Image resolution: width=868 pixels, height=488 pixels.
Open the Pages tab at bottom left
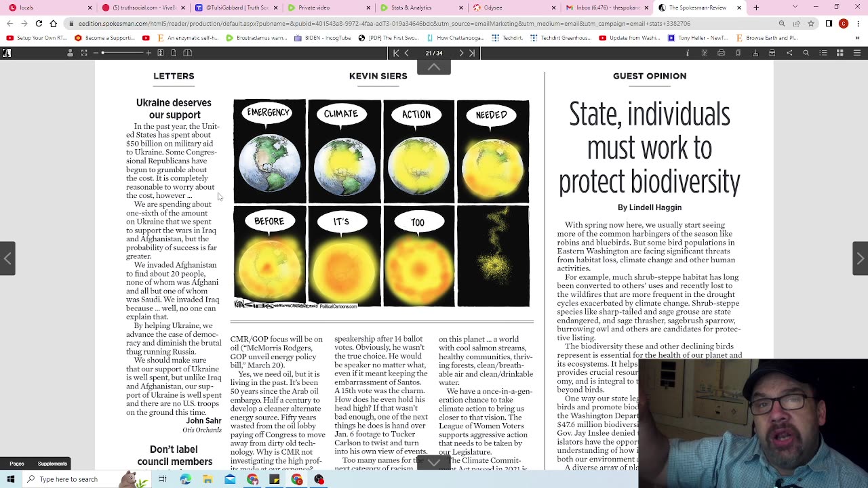17,464
